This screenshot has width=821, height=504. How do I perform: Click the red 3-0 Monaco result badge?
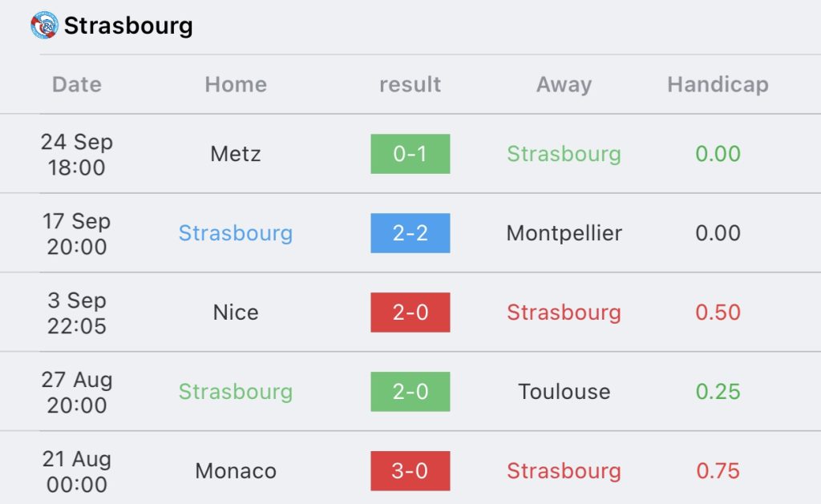410,471
